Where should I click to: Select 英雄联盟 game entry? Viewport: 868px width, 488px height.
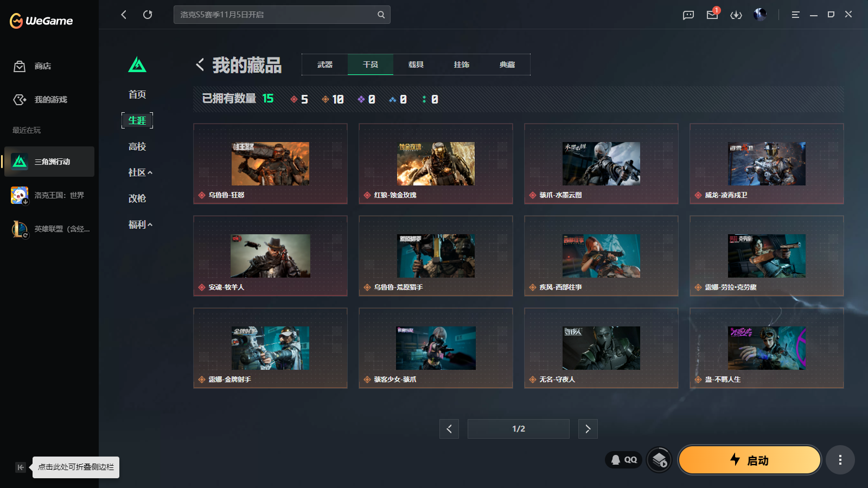[49, 229]
